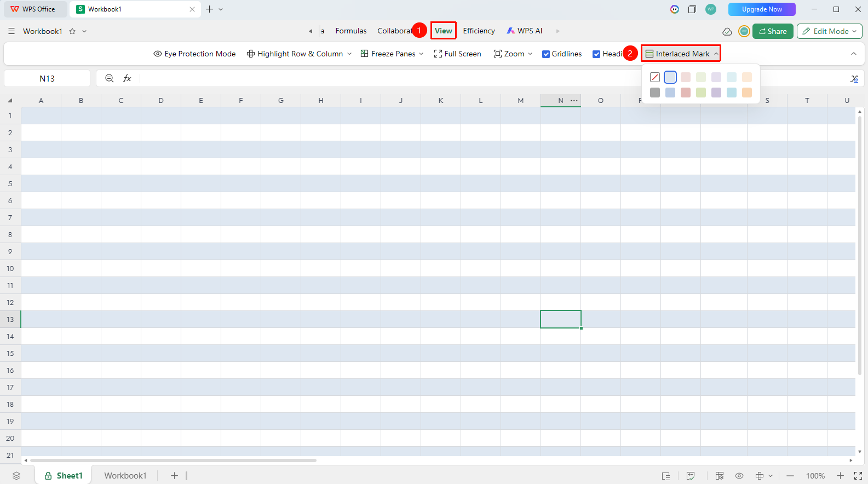Screen dimensions: 868x484
Task: Click the Upgrade Now button
Action: coord(762,9)
